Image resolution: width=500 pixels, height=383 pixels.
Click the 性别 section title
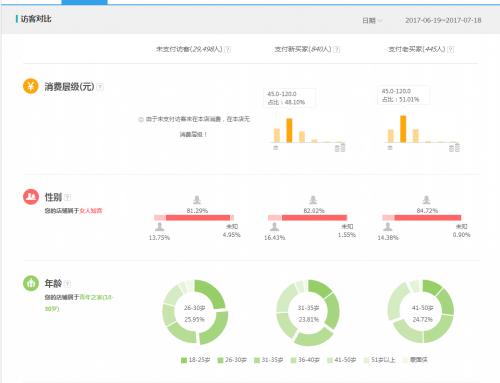pyautogui.click(x=53, y=197)
